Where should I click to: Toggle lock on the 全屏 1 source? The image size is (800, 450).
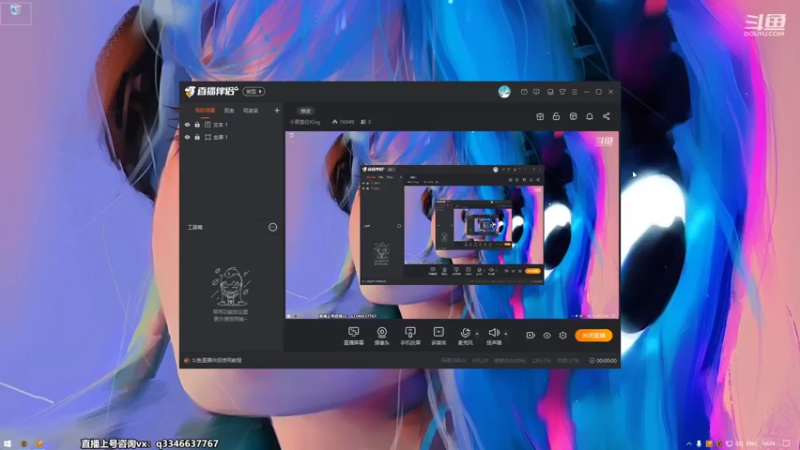click(197, 137)
